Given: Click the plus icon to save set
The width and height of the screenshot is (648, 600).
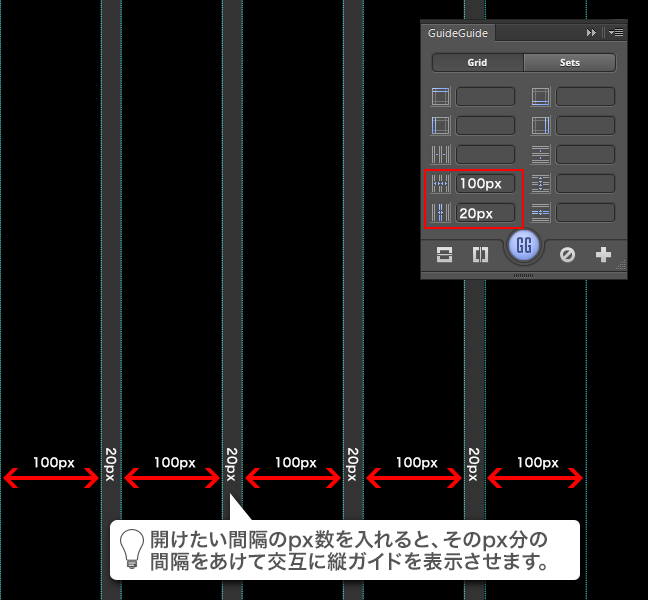Looking at the screenshot, I should coord(603,255).
